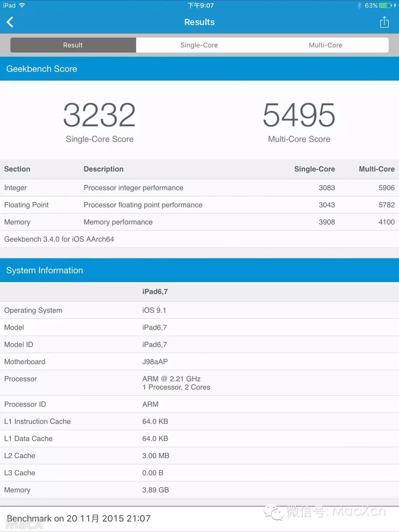Tap Memory multi-core value 4100
Viewport: 399px width, 532px height.
click(x=387, y=222)
